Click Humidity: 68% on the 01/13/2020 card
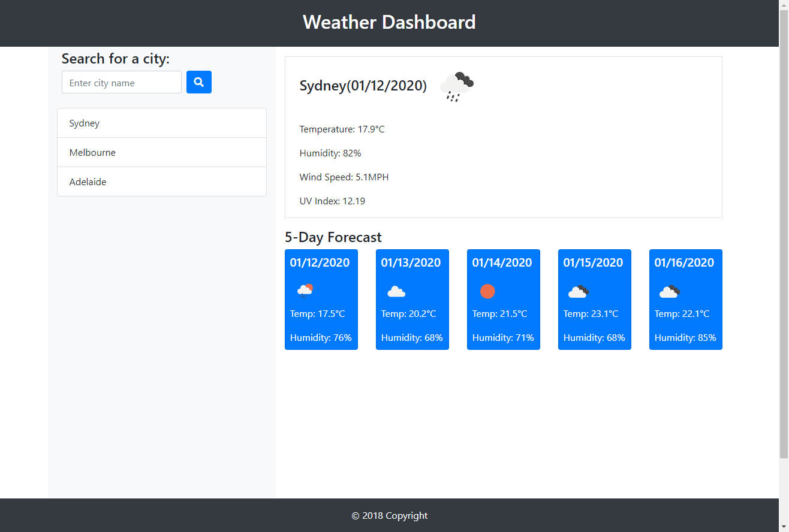 [x=412, y=337]
